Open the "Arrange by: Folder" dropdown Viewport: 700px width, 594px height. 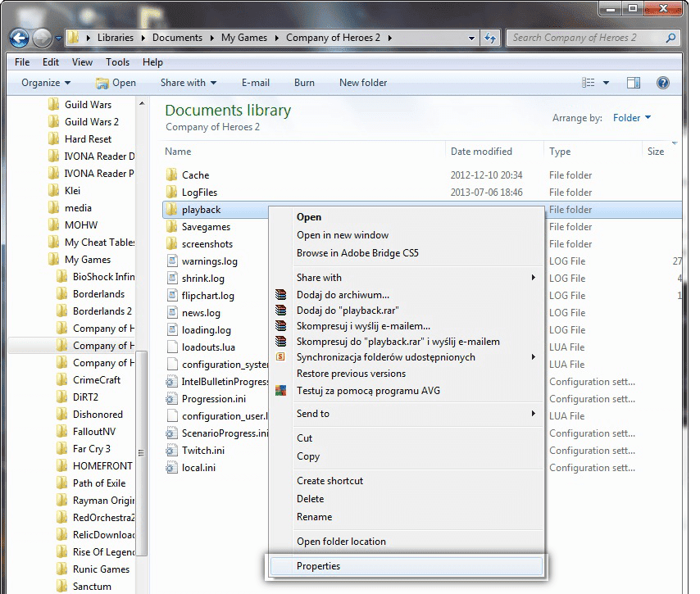630,117
